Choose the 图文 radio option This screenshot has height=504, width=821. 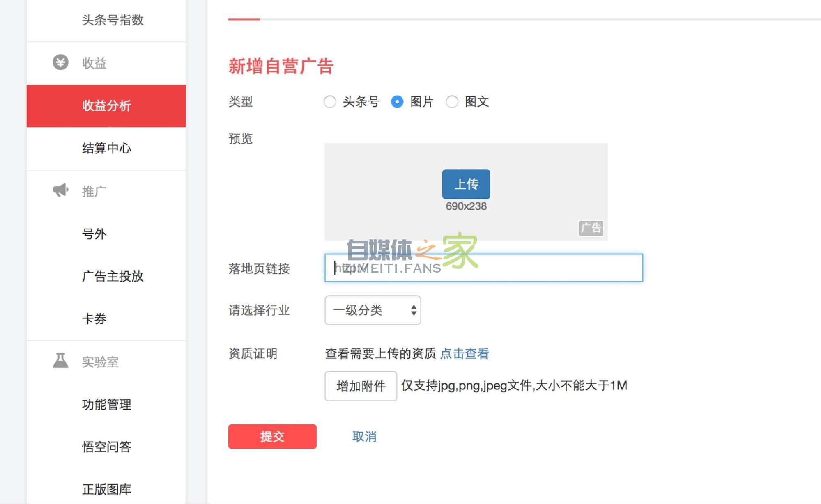pyautogui.click(x=452, y=101)
